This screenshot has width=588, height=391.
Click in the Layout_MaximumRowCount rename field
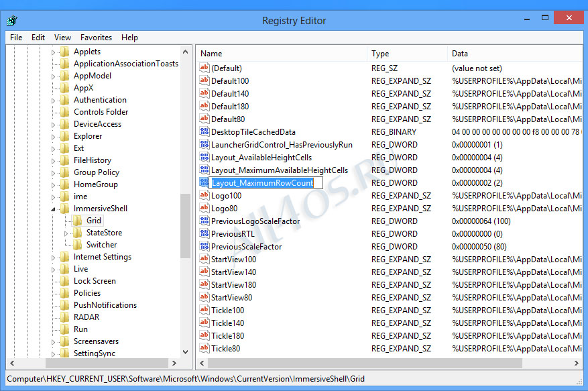coord(266,182)
